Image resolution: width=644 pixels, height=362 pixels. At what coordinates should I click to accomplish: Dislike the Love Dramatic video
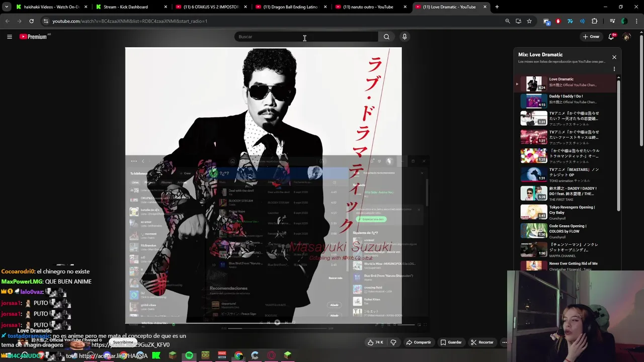pyautogui.click(x=393, y=342)
